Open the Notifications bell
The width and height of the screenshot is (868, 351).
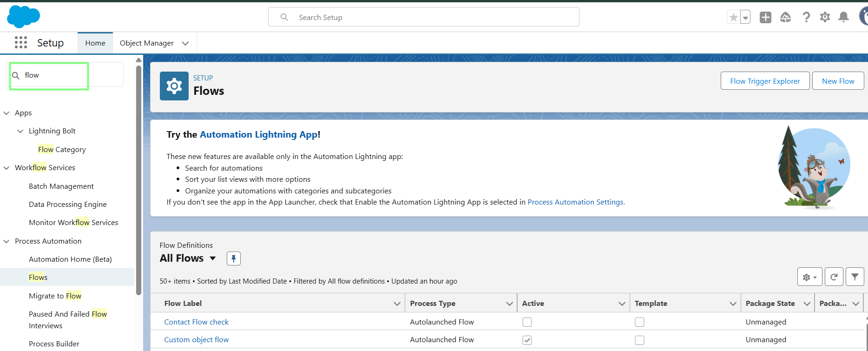click(843, 17)
